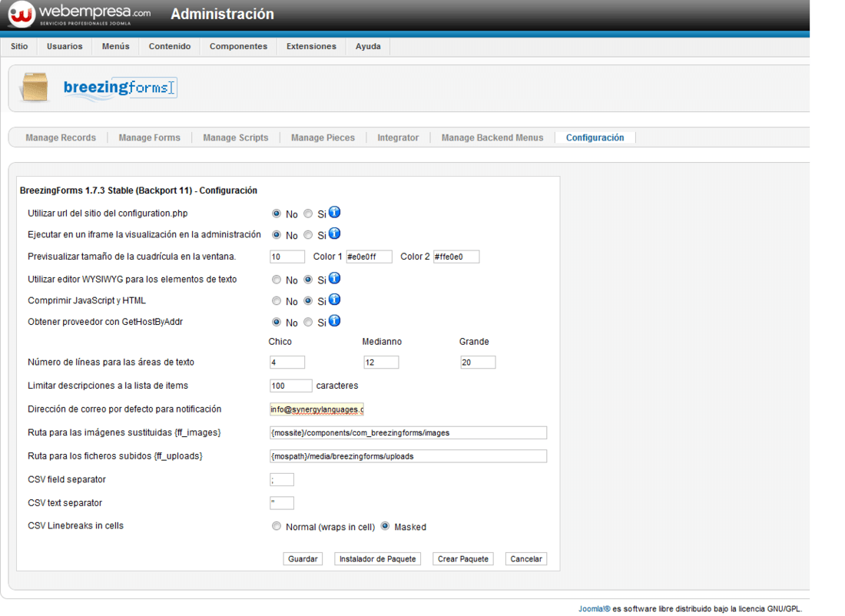This screenshot has height=616, width=845.
Task: Click the CSV text separator input
Action: [282, 503]
